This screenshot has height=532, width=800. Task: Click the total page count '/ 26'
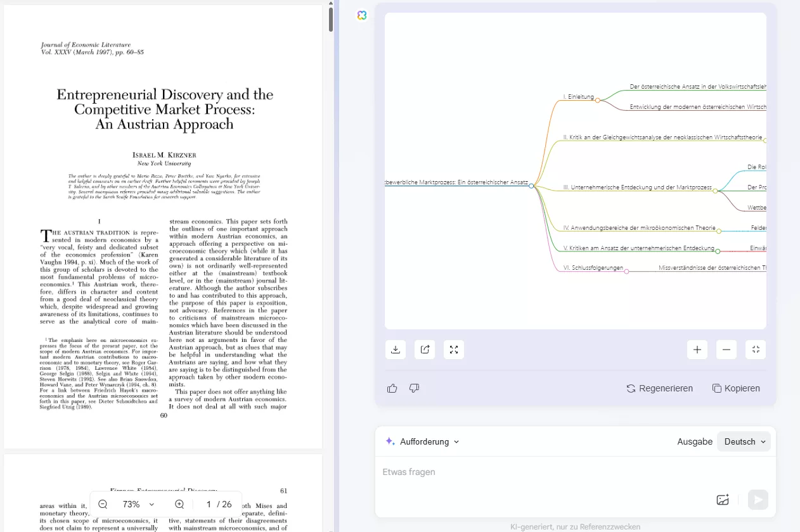(x=224, y=504)
